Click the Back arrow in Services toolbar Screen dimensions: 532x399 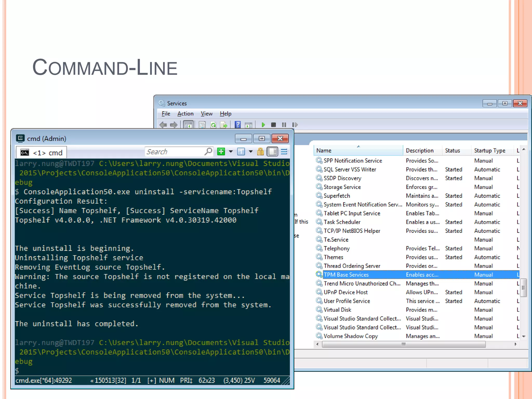[163, 125]
